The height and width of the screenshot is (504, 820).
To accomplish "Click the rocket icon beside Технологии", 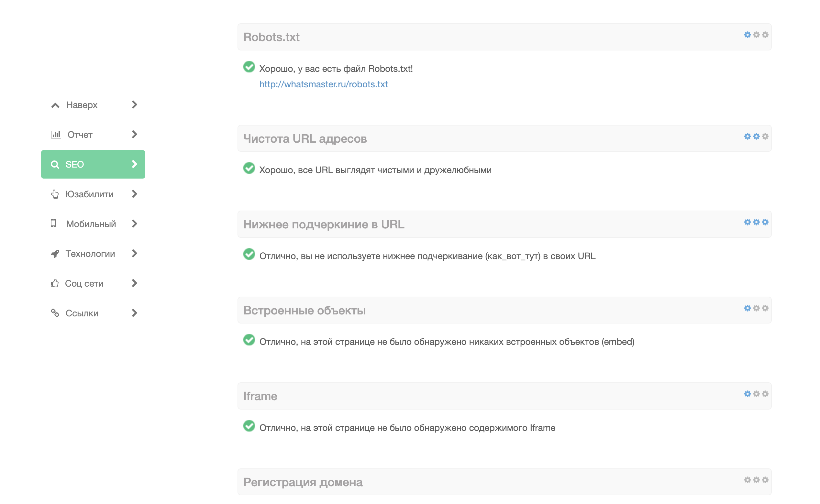I will (55, 254).
